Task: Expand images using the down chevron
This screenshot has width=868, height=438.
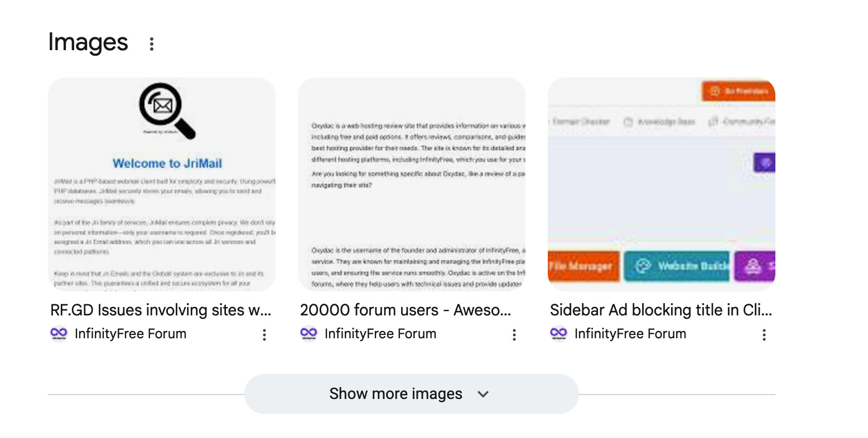Action: tap(483, 394)
